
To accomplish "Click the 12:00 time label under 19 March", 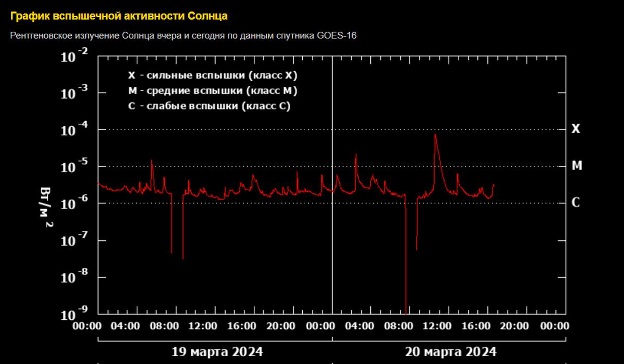I will pyautogui.click(x=202, y=326).
